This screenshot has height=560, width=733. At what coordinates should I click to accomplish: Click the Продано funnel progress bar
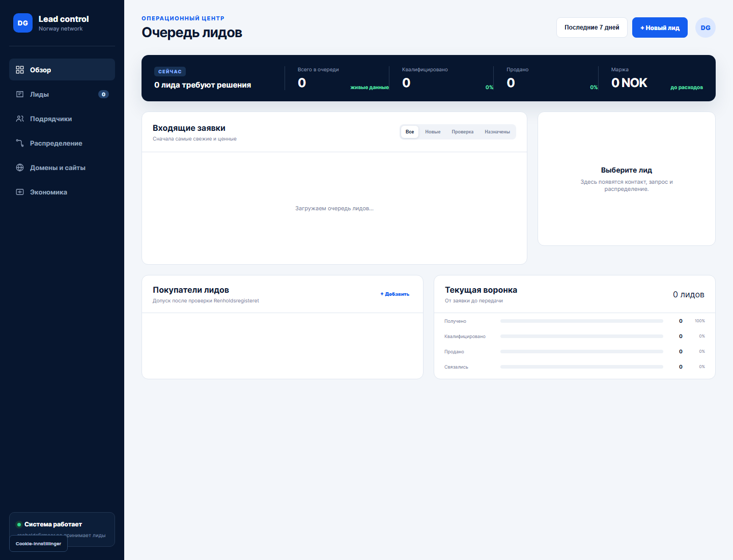(x=582, y=352)
